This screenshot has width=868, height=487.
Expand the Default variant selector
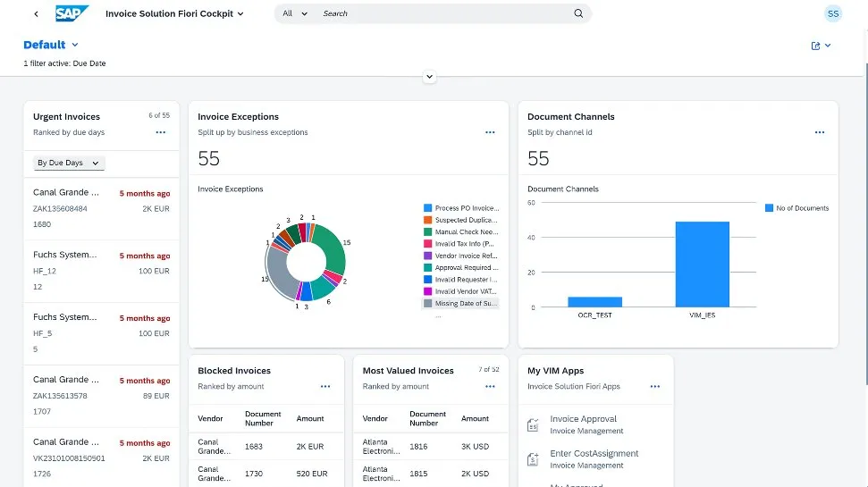pos(51,45)
